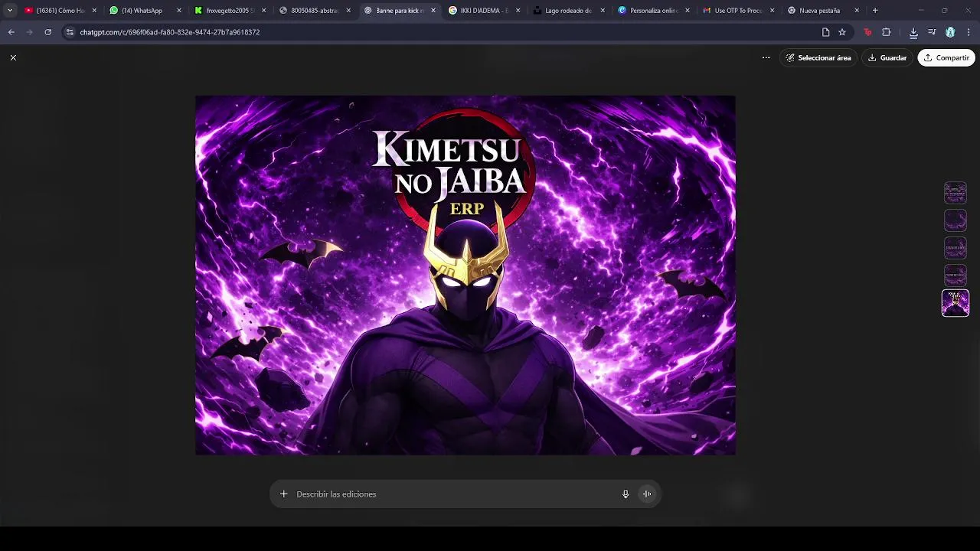Close the image viewer with the X icon
The width and height of the screenshot is (980, 551).
click(x=13, y=57)
